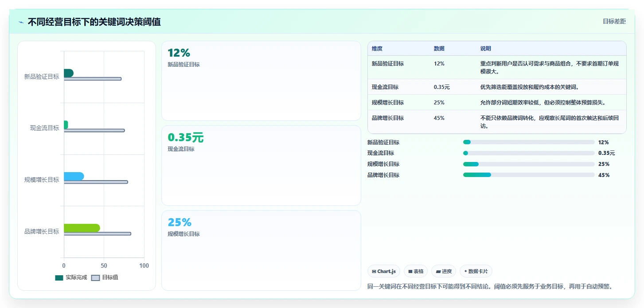This screenshot has height=308, width=644.
Task: Click the 新品验证目标 actual bar in chart
Action: 69,73
